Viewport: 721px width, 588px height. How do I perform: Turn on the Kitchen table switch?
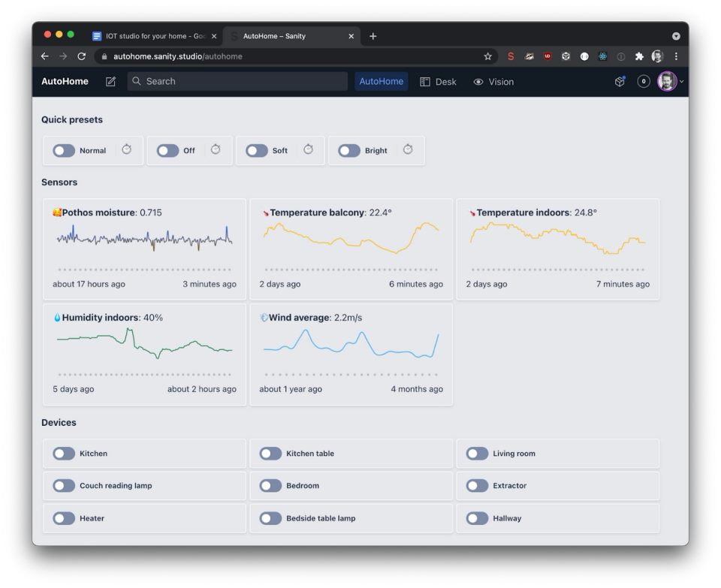[x=270, y=454]
